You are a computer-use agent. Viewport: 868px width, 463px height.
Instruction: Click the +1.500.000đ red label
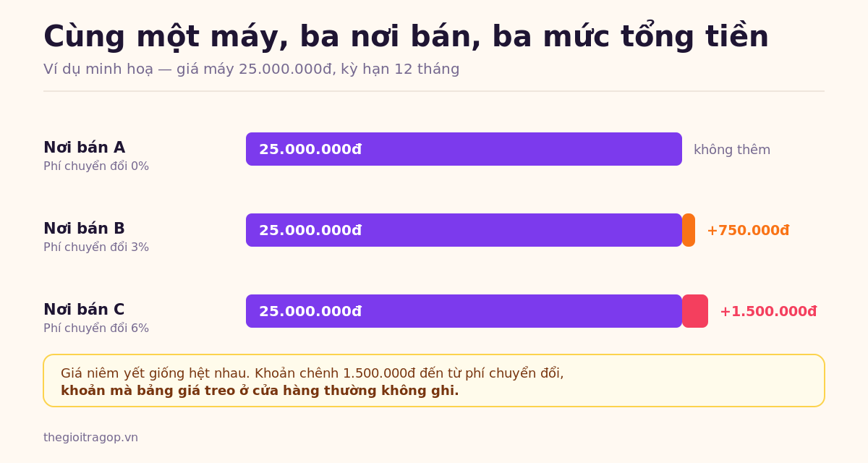tap(768, 312)
